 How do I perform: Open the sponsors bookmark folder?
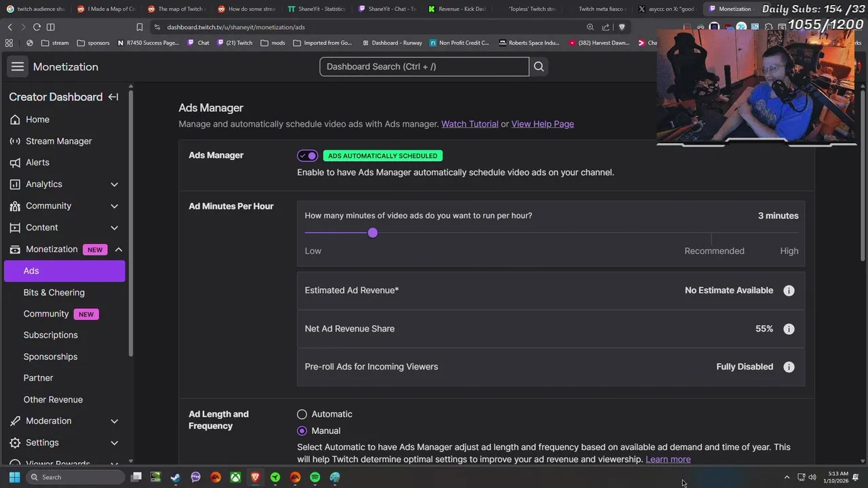click(93, 43)
